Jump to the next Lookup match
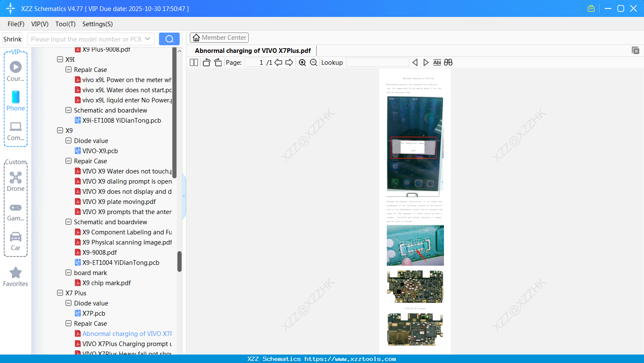Image resolution: width=644 pixels, height=363 pixels. point(426,63)
